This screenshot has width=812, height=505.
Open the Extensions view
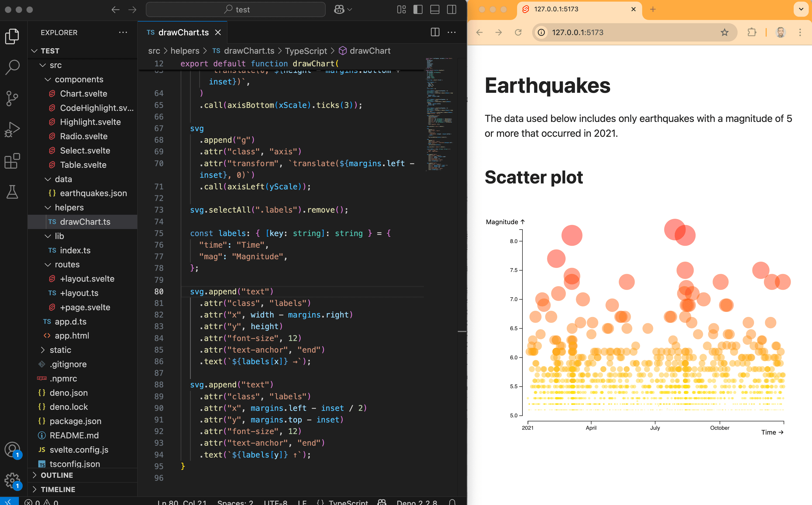click(x=12, y=161)
